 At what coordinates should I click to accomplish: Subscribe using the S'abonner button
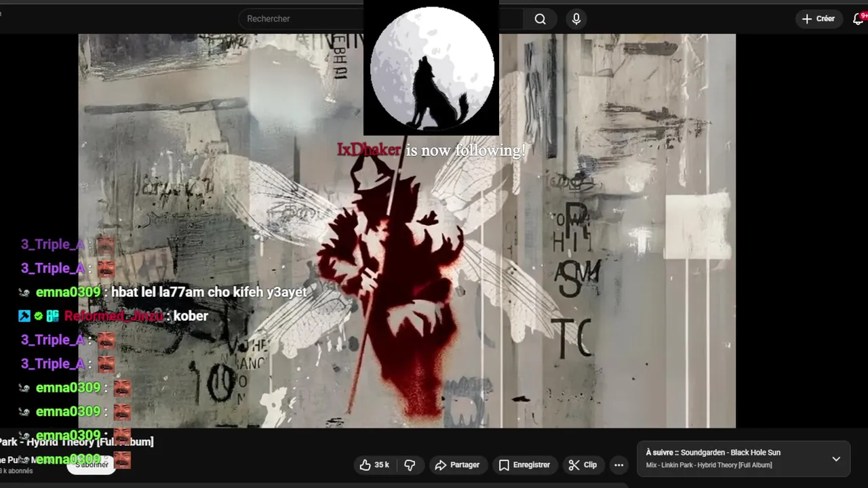pos(92,464)
